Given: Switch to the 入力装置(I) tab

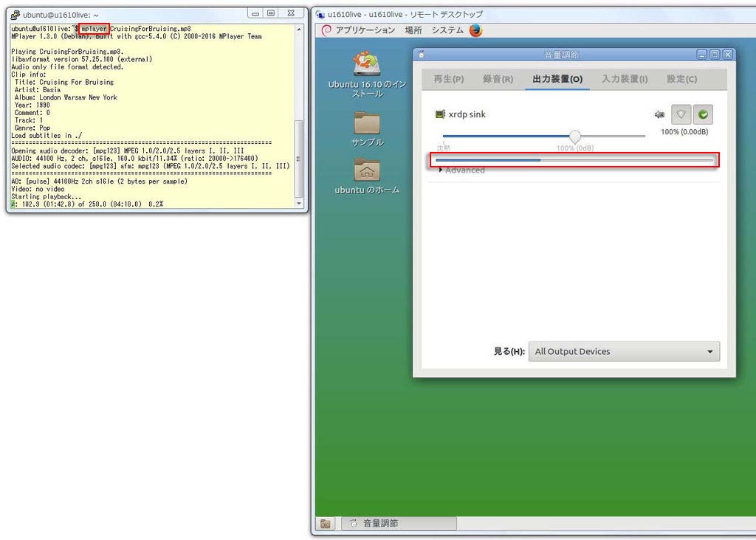Looking at the screenshot, I should pyautogui.click(x=625, y=79).
